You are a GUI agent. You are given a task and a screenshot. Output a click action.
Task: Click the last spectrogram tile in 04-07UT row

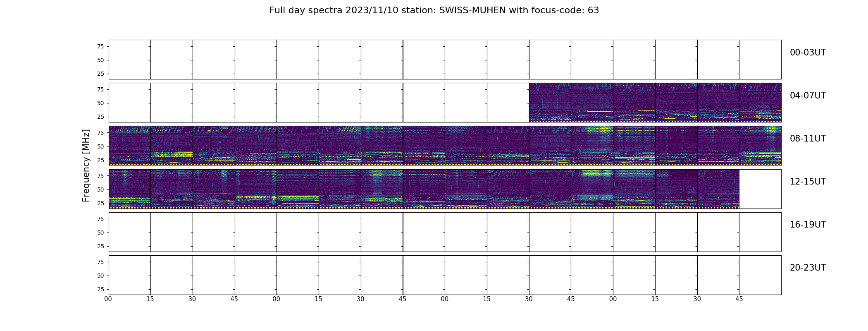pyautogui.click(x=760, y=103)
